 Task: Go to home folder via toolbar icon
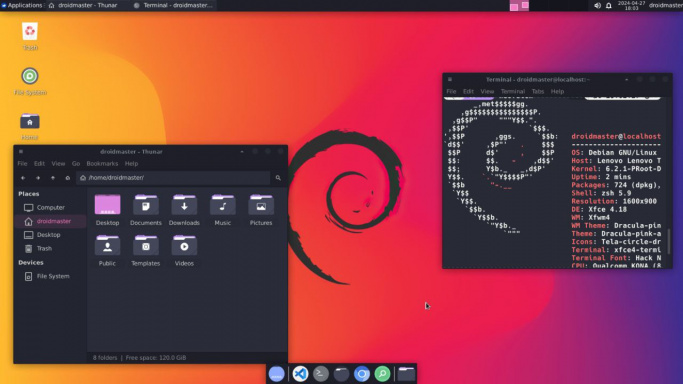(68, 178)
